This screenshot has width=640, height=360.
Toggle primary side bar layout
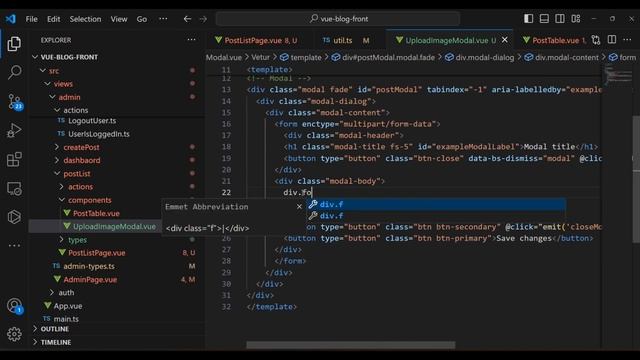pyautogui.click(x=528, y=18)
